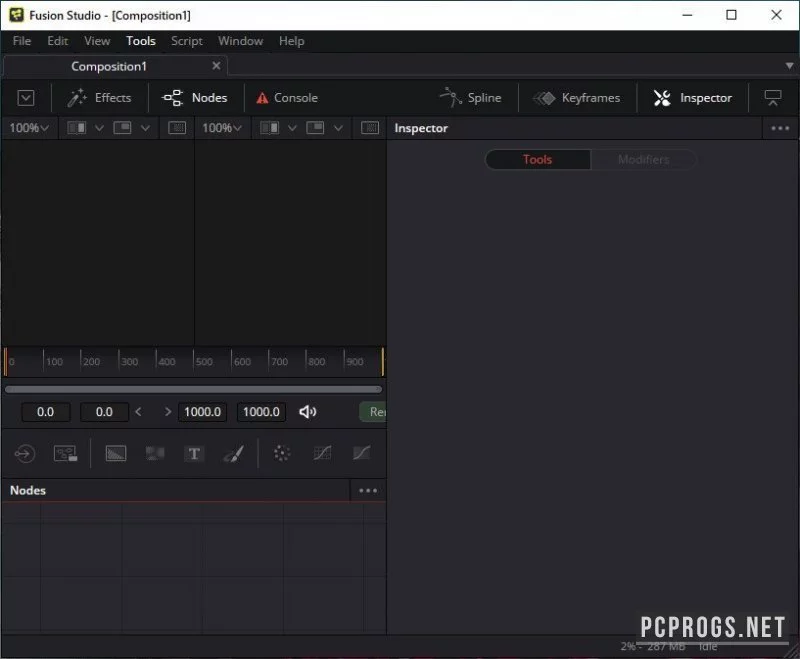Toggle subview icon in right viewer
Screen dimensions: 800x659
point(315,128)
